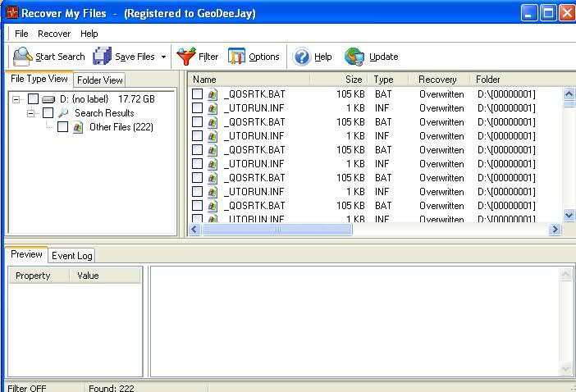The width and height of the screenshot is (576, 392).
Task: Sort by the Type column header
Action: pos(389,80)
